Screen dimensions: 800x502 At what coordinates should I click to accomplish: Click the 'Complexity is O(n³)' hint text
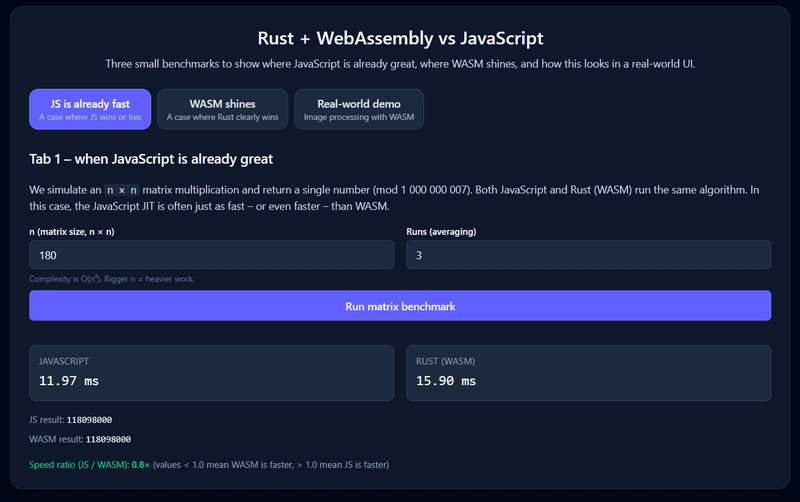[x=112, y=279]
